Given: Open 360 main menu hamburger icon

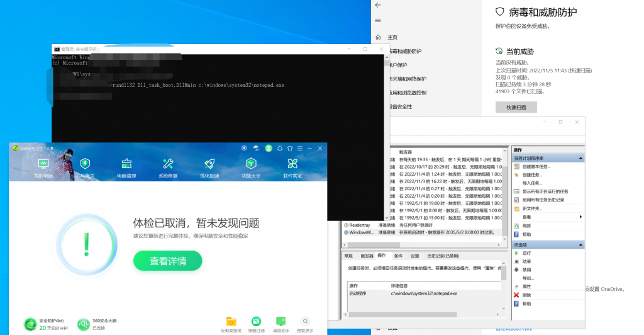Looking at the screenshot, I should (x=300, y=149).
